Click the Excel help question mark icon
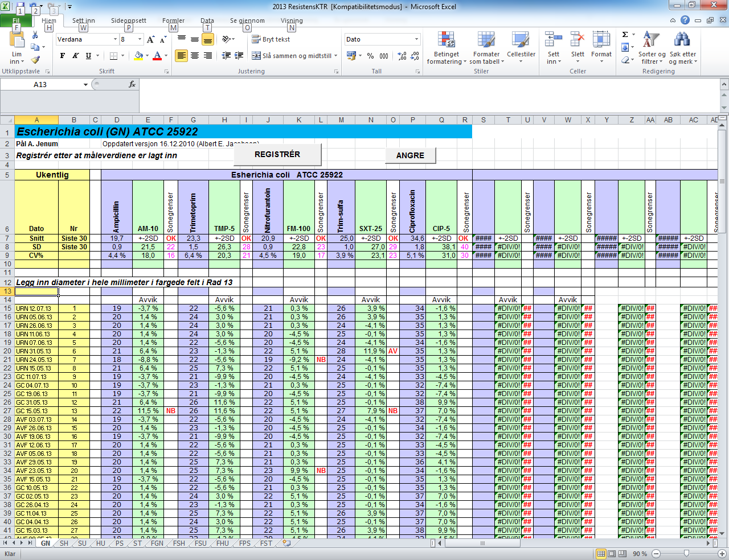 tap(685, 20)
